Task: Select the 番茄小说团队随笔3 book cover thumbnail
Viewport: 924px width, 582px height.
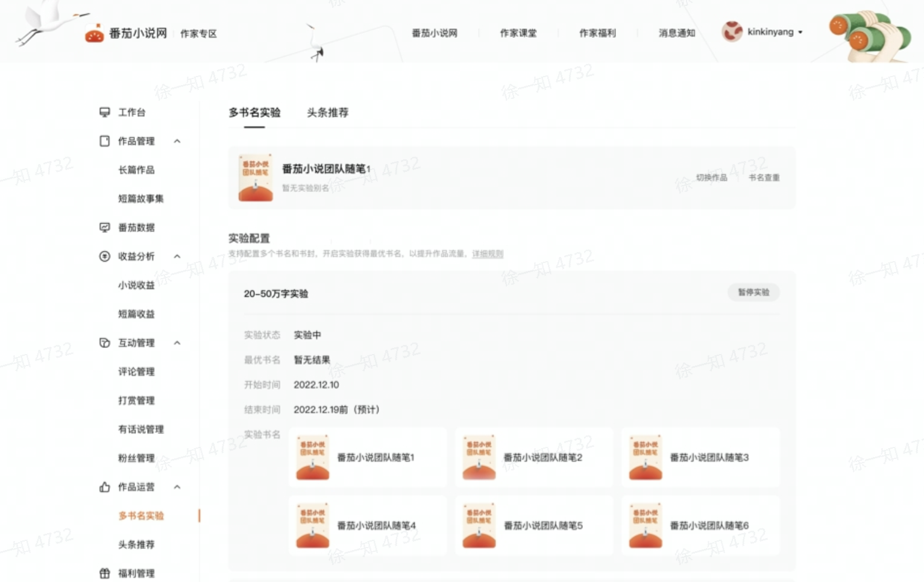Action: [645, 457]
